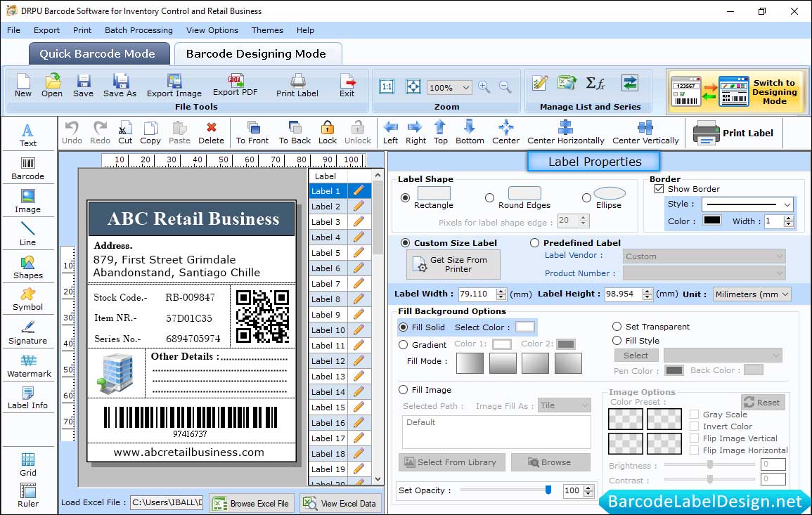This screenshot has height=515, width=812.
Task: Open Label Info in sidebar
Action: click(28, 398)
